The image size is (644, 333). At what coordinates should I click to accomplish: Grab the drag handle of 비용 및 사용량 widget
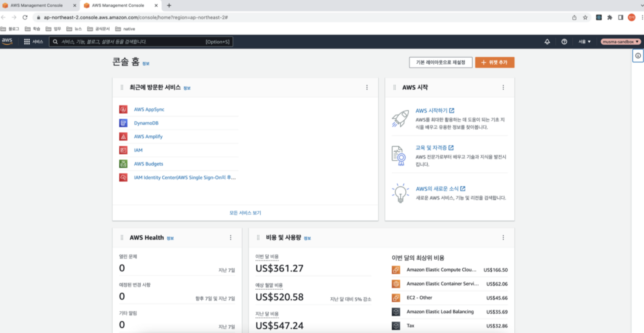[x=258, y=237]
